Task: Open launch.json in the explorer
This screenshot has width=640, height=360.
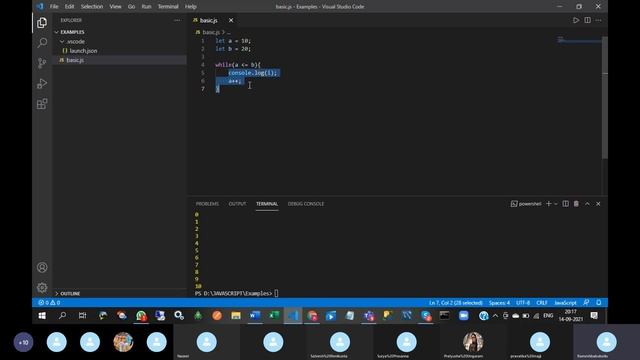Action: pyautogui.click(x=83, y=51)
